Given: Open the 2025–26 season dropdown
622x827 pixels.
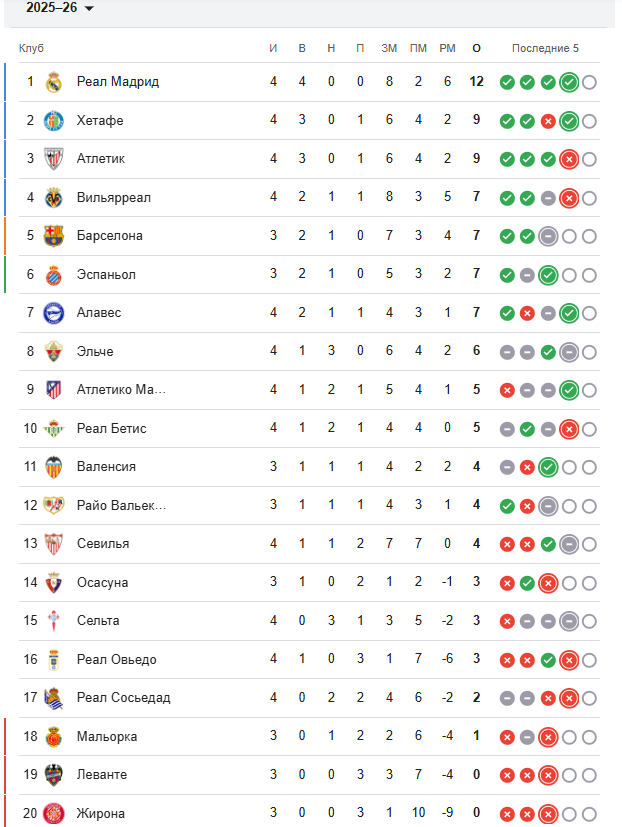Looking at the screenshot, I should [60, 8].
